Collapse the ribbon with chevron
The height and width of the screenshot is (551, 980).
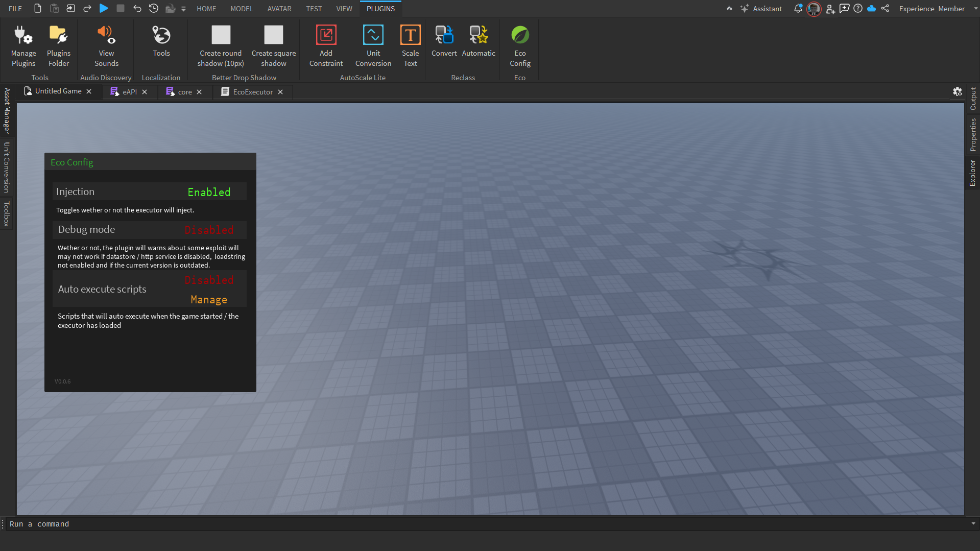point(729,9)
